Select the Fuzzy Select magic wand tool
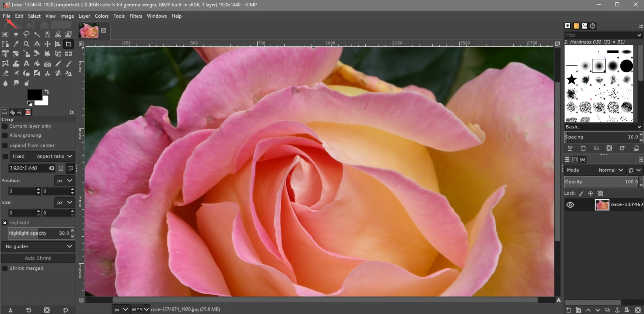 click(x=37, y=34)
